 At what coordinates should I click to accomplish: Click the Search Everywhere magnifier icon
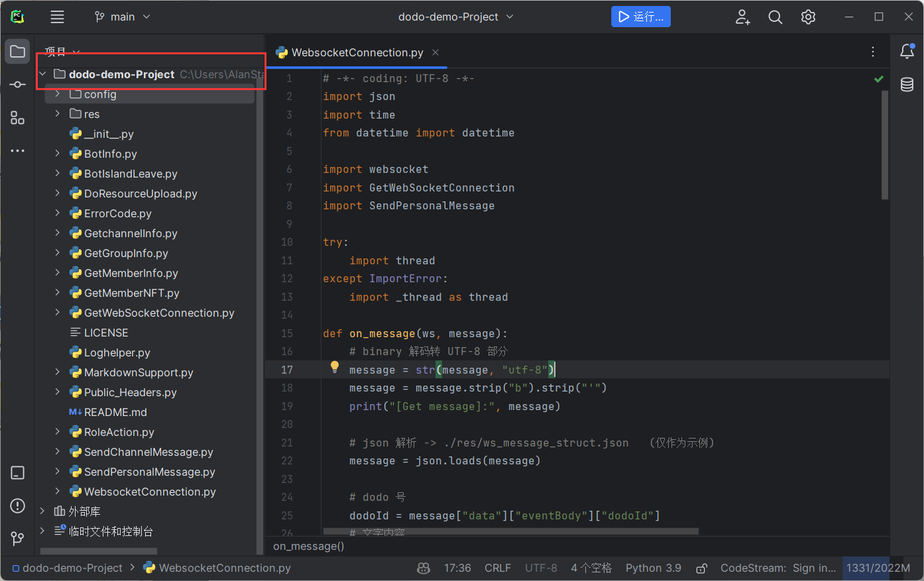pos(775,17)
